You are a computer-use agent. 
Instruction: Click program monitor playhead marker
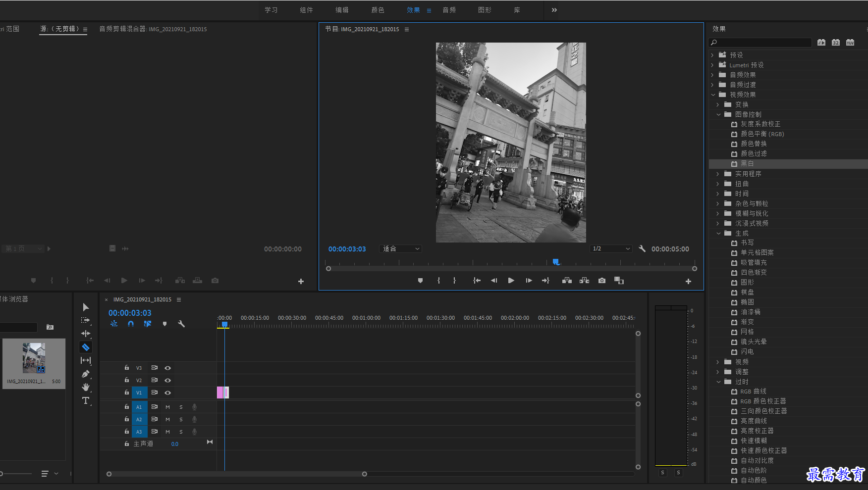point(556,262)
